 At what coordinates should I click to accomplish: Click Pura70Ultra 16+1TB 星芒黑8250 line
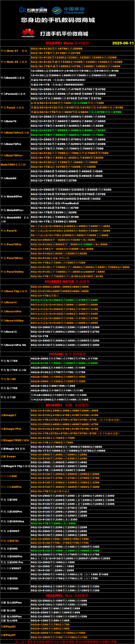click(x=67, y=276)
